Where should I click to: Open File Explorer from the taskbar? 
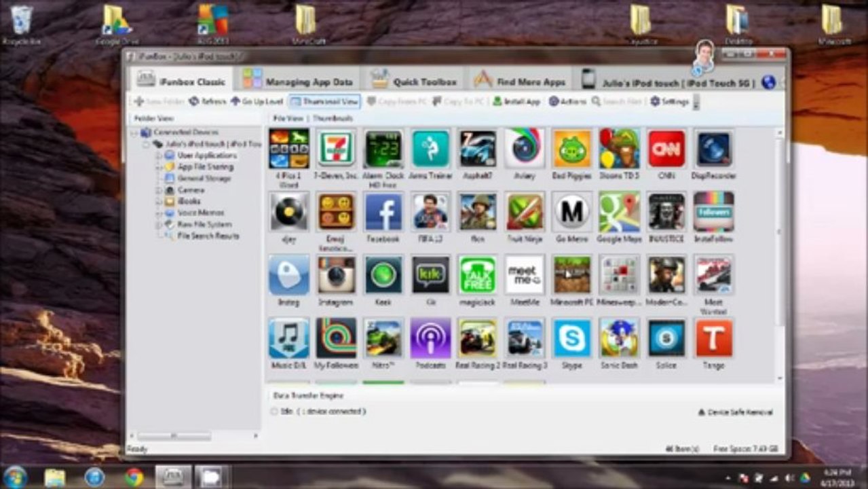pos(54,477)
